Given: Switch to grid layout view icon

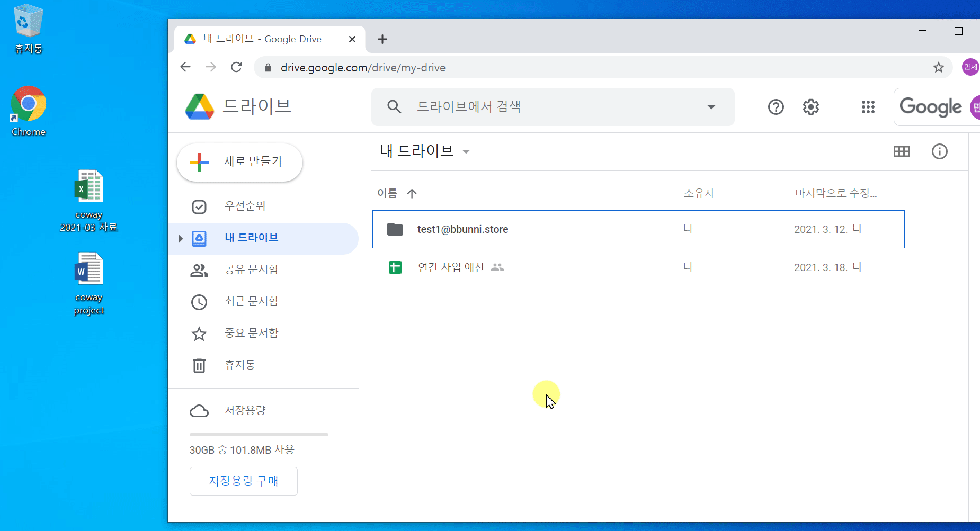Looking at the screenshot, I should pos(902,151).
